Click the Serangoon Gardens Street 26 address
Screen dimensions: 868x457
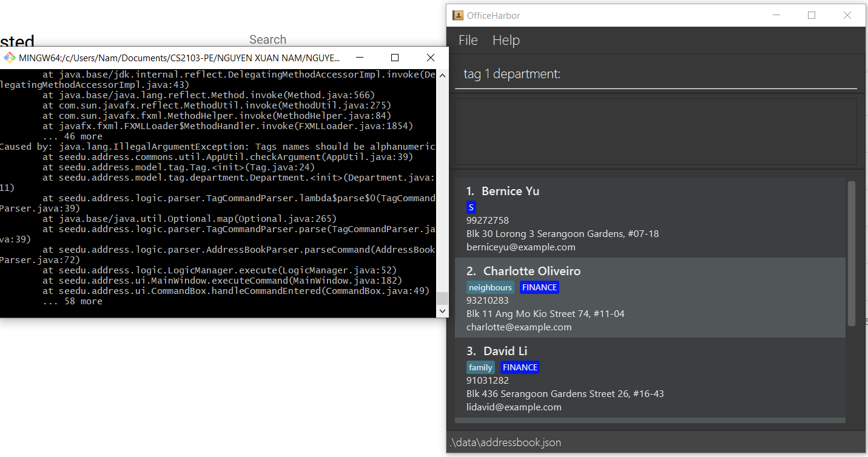point(565,393)
